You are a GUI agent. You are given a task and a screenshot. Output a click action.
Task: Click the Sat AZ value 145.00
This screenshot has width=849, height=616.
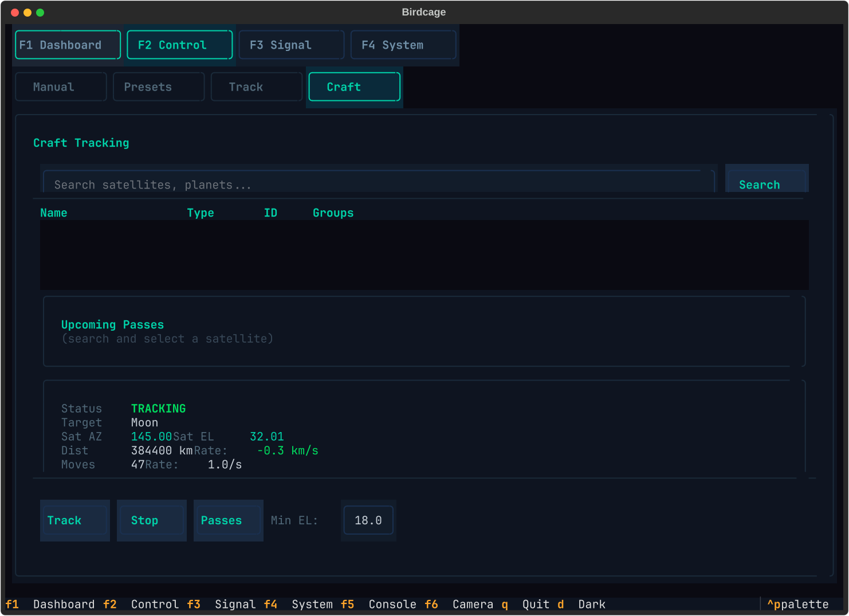coord(152,437)
